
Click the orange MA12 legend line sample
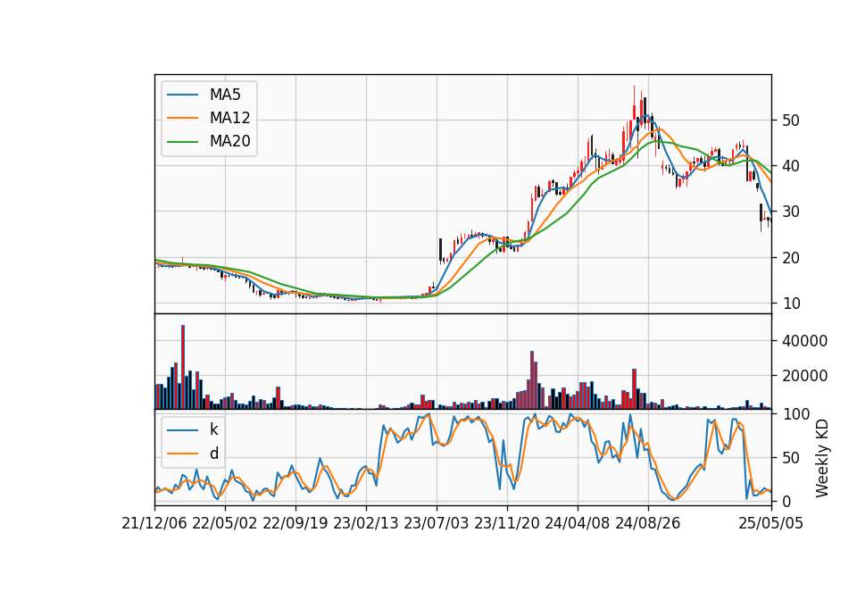(x=182, y=118)
